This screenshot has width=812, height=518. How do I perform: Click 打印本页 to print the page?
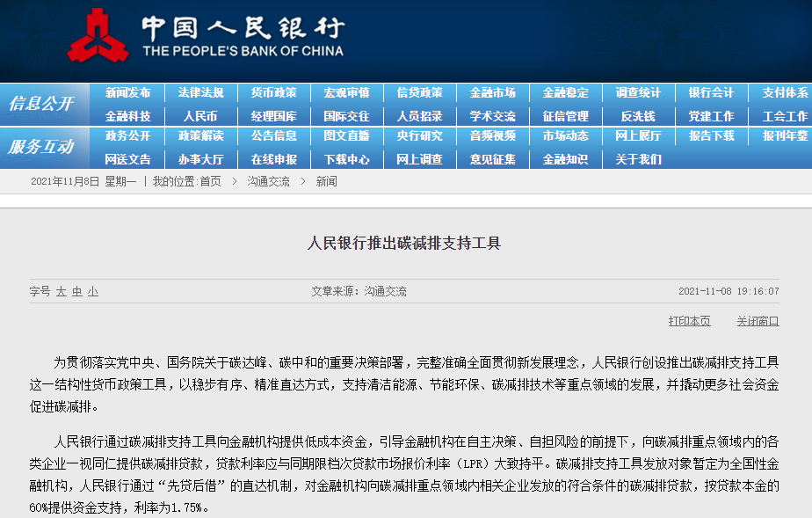pyautogui.click(x=689, y=321)
